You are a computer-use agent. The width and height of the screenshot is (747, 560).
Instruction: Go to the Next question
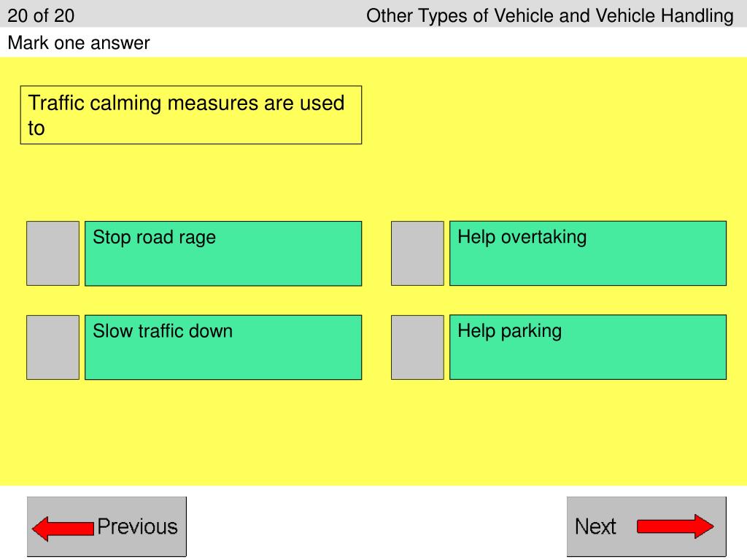click(646, 526)
